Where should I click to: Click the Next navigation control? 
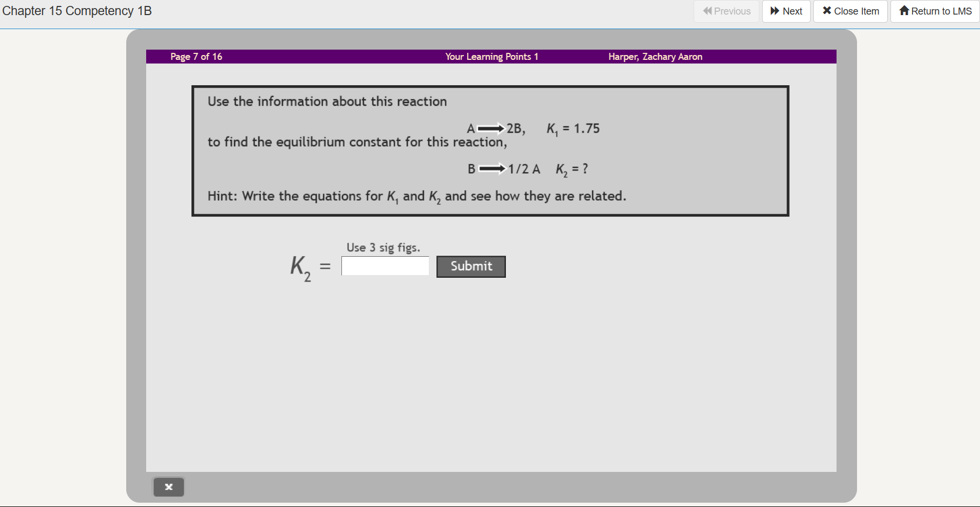[x=785, y=11]
